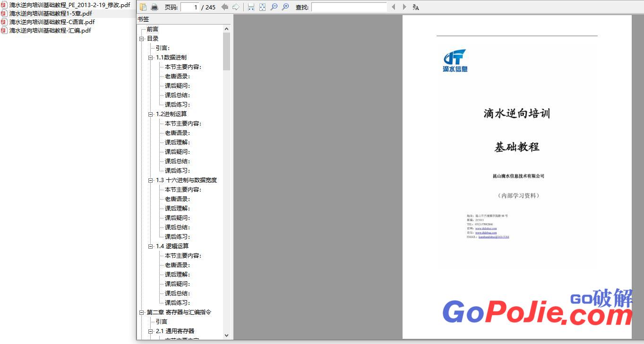
Task: Click the Zoom Out magnifier icon
Action: (x=274, y=7)
